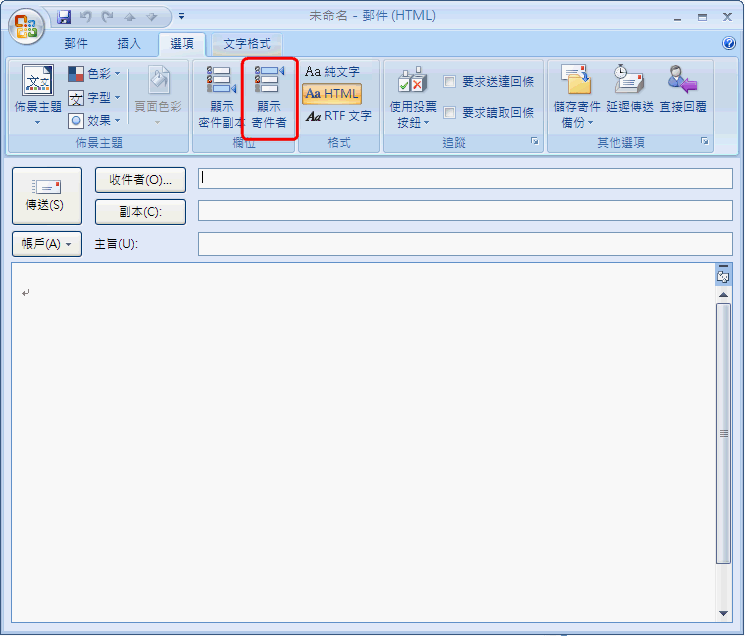Focus the 主旨 subject input field
Viewport: 745px width, 636px height.
[x=465, y=244]
